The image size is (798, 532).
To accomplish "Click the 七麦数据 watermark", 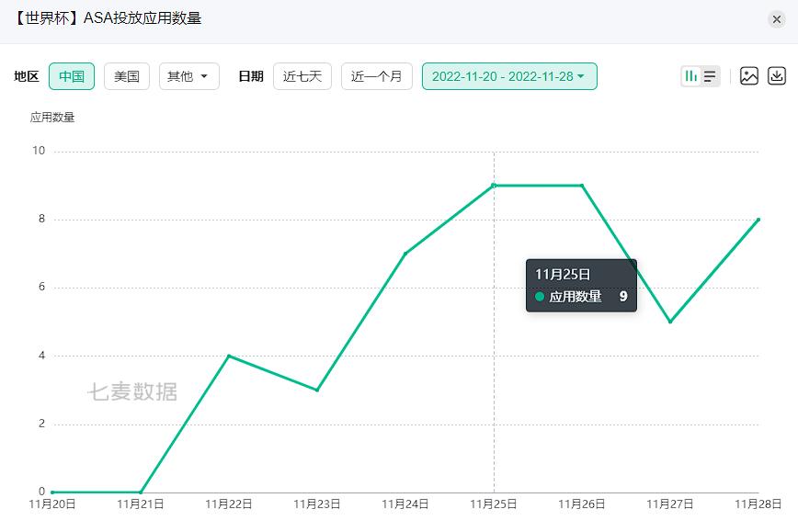I will coord(132,391).
